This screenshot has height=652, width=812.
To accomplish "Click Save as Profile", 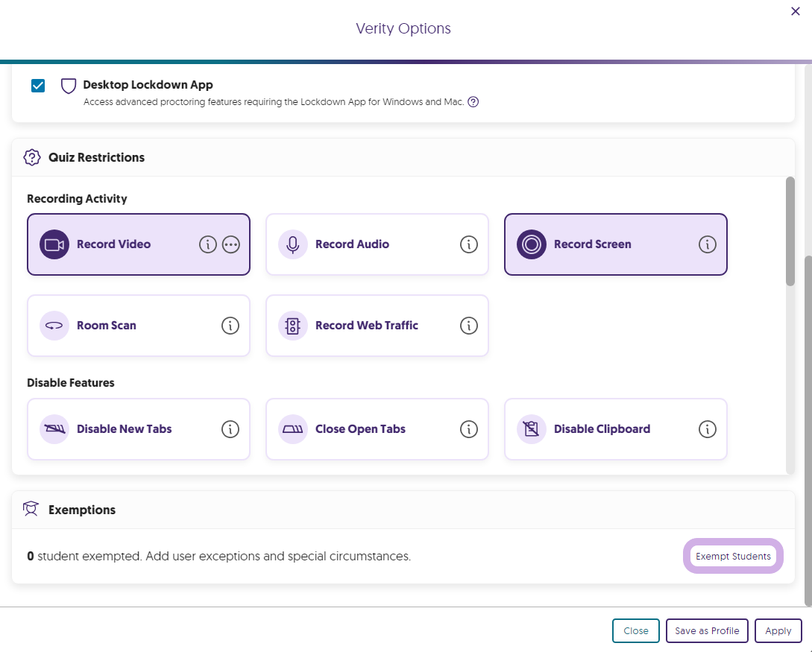I will click(x=707, y=631).
